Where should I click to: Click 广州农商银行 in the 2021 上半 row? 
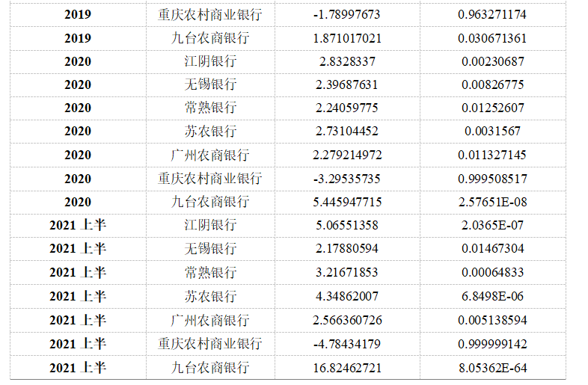209,320
